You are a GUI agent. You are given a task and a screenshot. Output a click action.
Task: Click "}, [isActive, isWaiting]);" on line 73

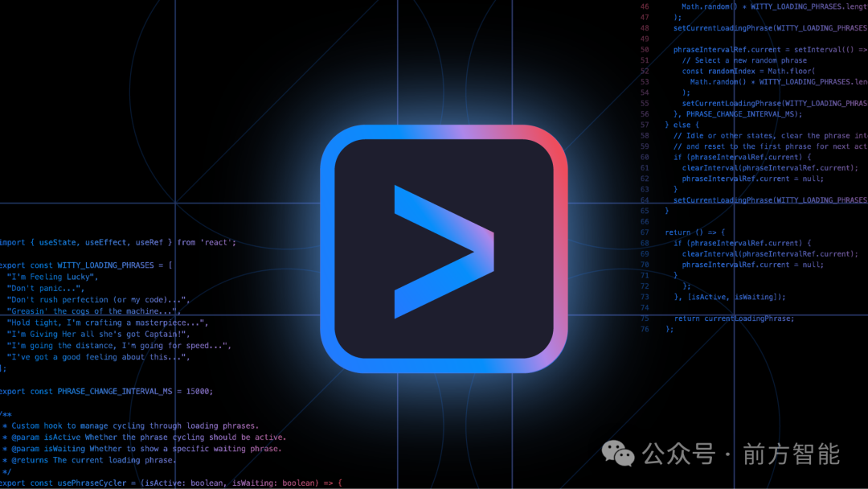730,298
